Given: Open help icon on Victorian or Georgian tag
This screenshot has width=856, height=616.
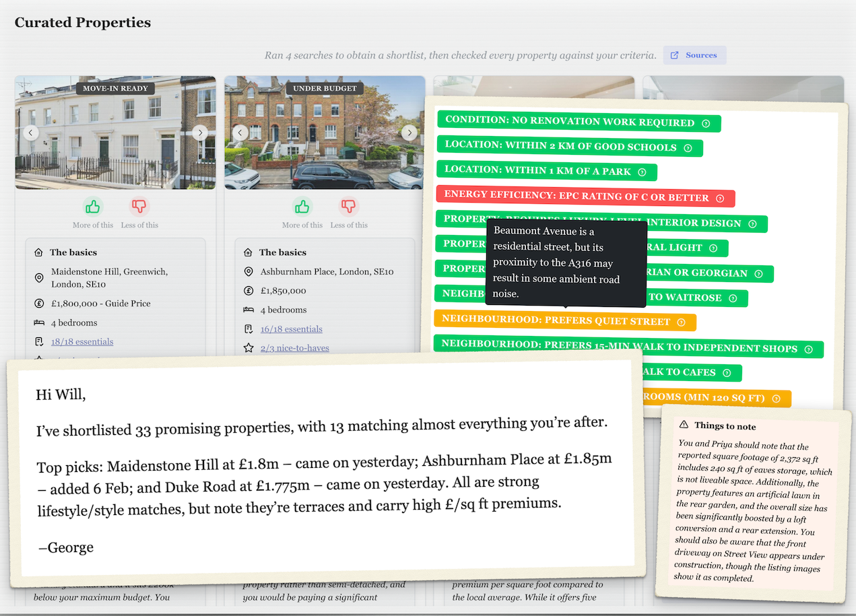Looking at the screenshot, I should [758, 274].
